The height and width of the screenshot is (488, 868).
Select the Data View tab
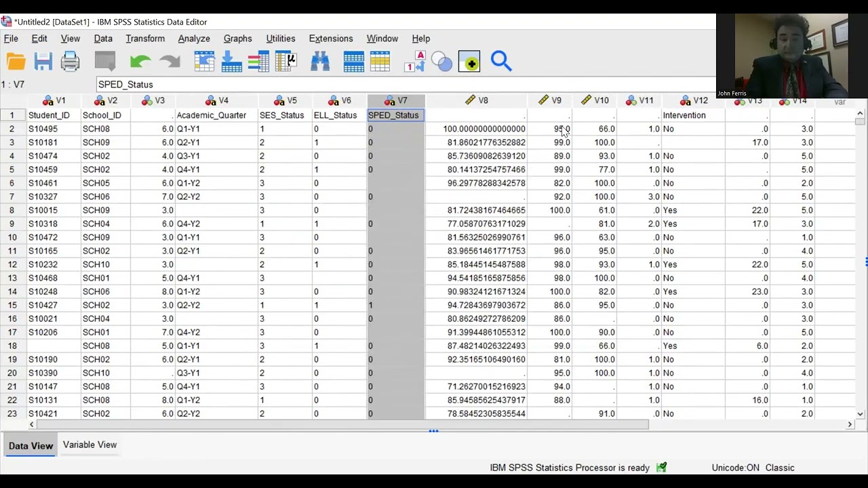31,446
